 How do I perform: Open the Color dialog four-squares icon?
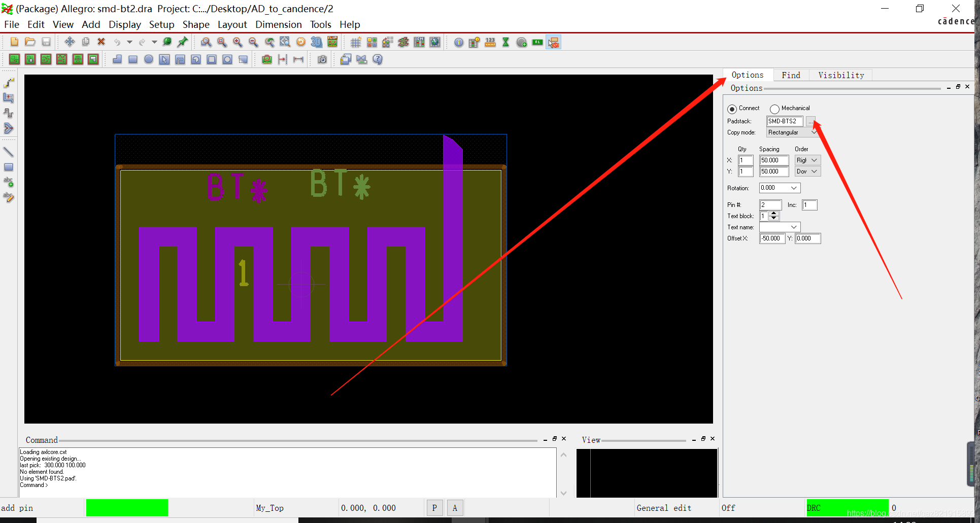(372, 42)
